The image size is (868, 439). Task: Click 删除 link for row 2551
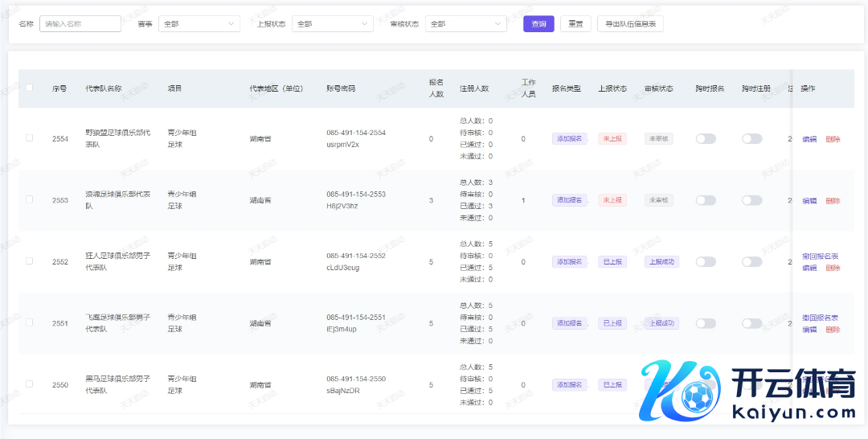click(x=833, y=330)
